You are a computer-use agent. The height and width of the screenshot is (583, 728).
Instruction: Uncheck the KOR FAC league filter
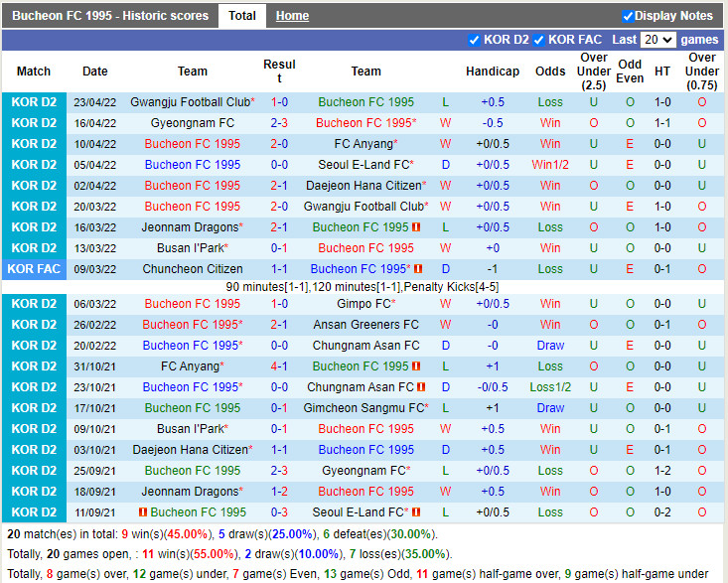click(x=538, y=40)
